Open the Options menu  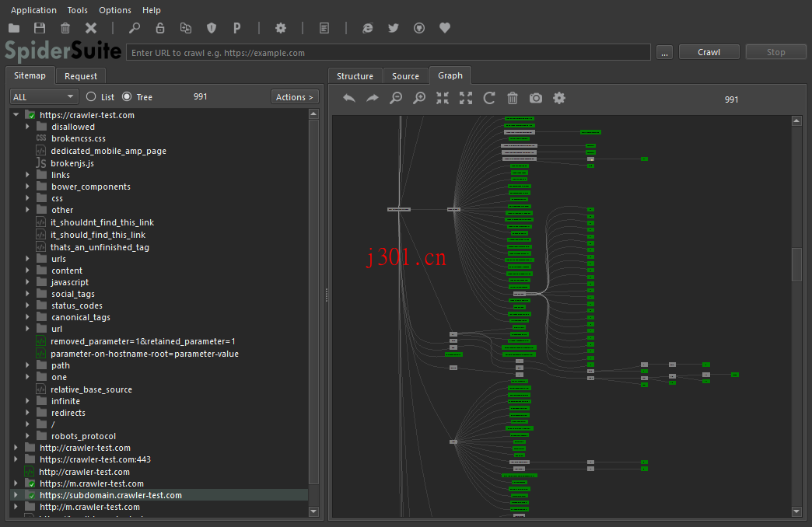click(114, 10)
